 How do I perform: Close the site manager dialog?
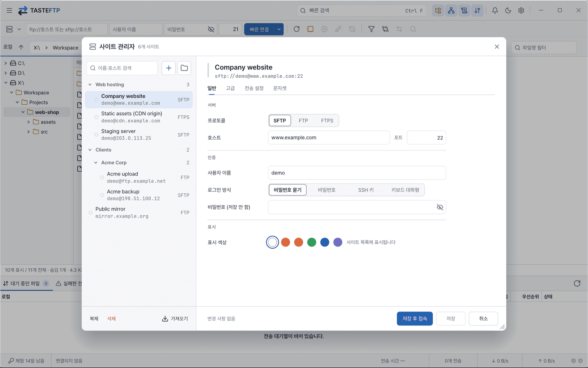(x=497, y=47)
